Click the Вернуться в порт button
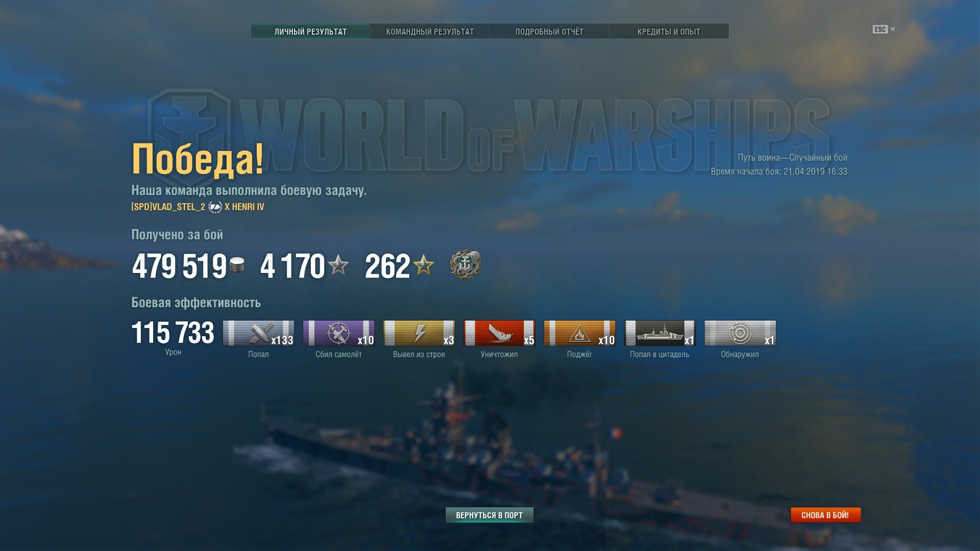Image resolution: width=980 pixels, height=551 pixels. pos(489,515)
